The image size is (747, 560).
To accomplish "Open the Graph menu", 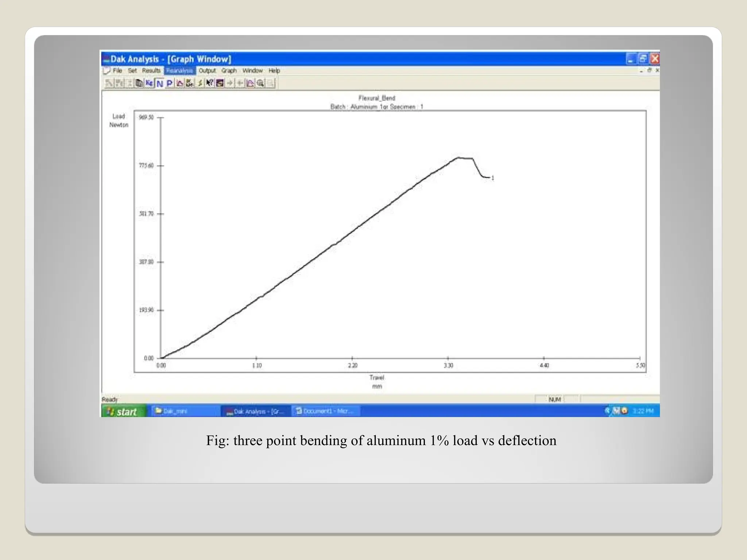I will point(229,70).
